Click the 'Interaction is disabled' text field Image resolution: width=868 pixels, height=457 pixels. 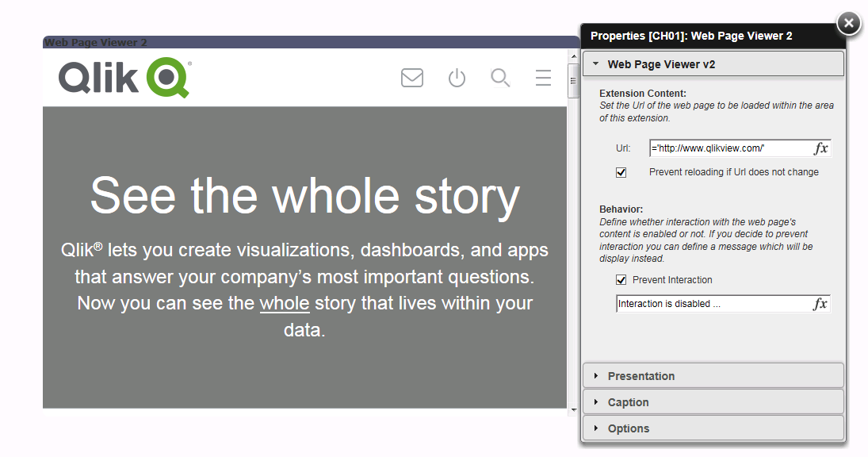coord(713,304)
